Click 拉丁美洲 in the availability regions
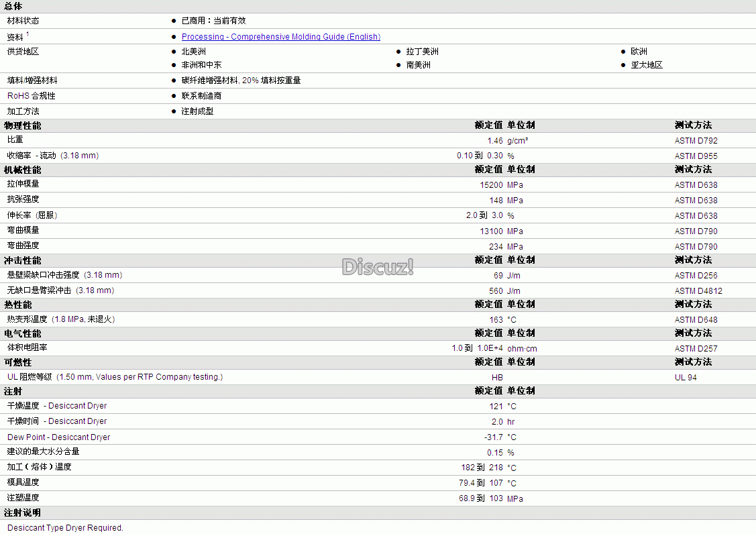Image resolution: width=756 pixels, height=534 pixels. (423, 52)
